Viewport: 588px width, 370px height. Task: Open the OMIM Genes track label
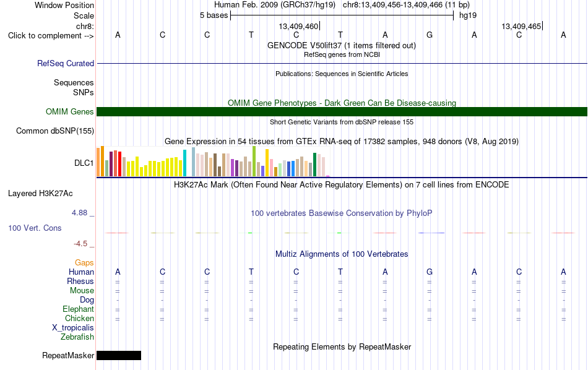[69, 112]
